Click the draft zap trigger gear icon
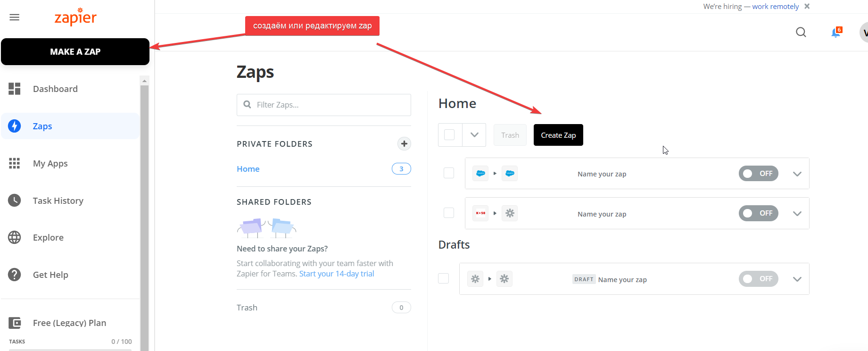The width and height of the screenshot is (868, 351). pos(475,279)
